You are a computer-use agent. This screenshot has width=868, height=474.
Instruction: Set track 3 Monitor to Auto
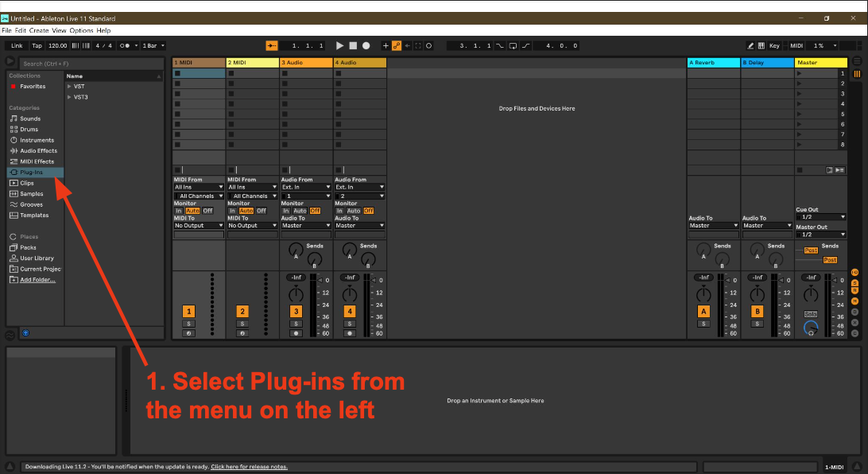pyautogui.click(x=300, y=211)
